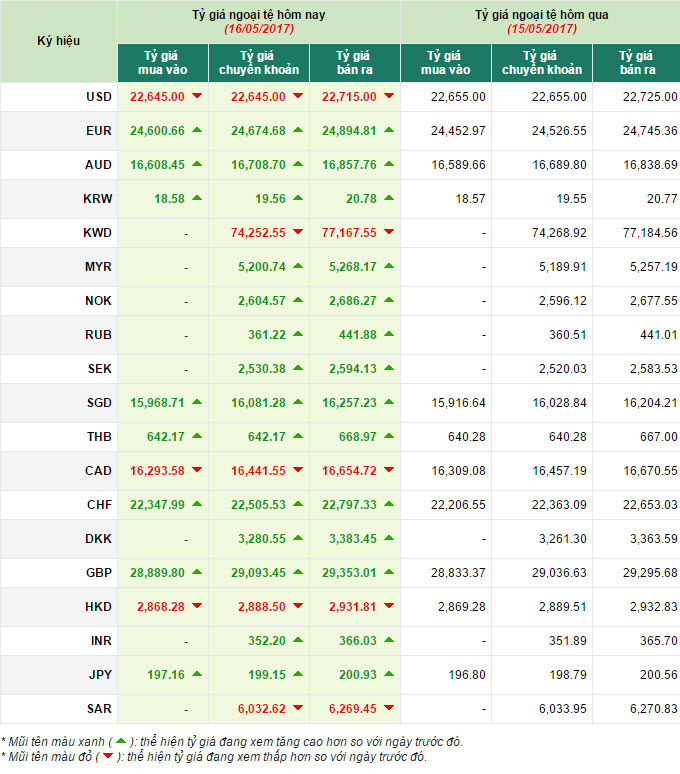Click yesterday's Tỷ giá bán ra header

pyautogui.click(x=638, y=63)
